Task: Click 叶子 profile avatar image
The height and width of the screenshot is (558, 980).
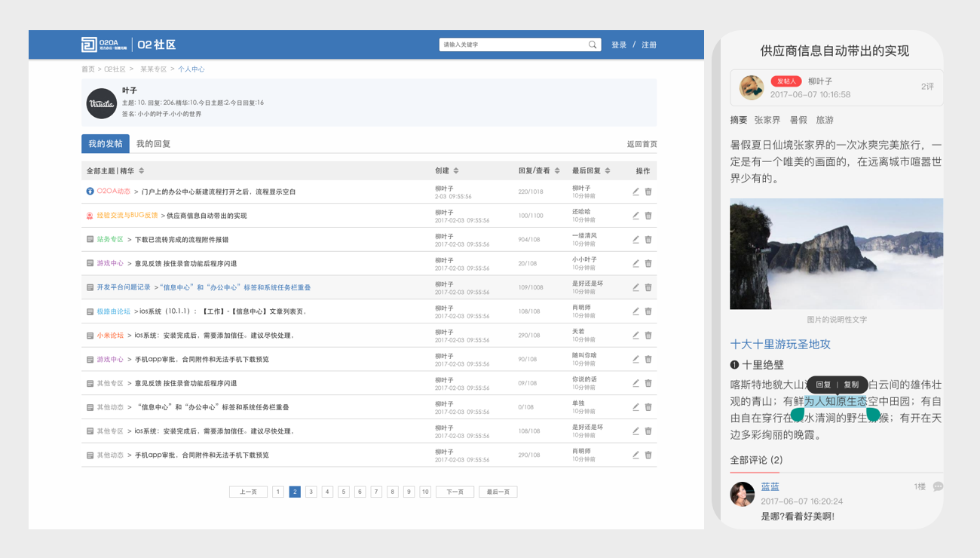Action: click(x=101, y=103)
